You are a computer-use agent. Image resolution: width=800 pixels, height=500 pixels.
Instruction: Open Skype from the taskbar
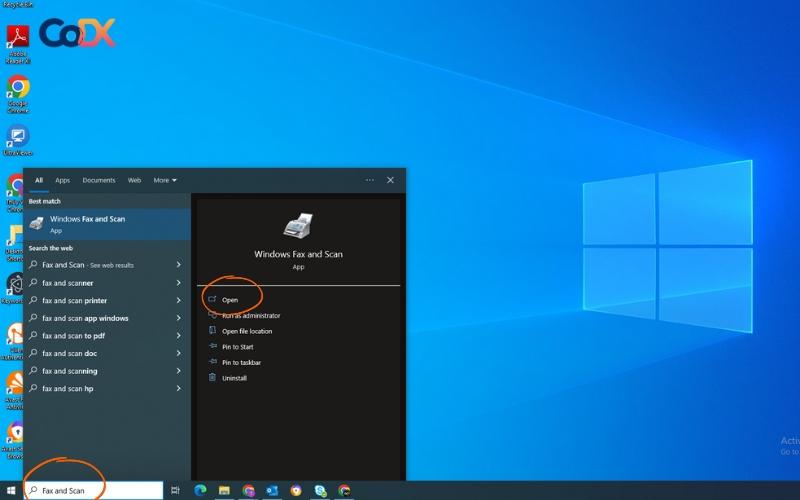click(320, 490)
